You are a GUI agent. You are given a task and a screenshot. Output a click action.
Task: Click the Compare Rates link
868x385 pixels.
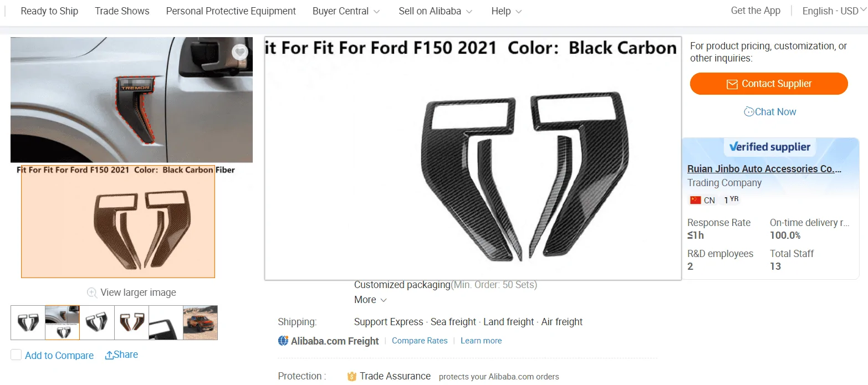coord(420,341)
